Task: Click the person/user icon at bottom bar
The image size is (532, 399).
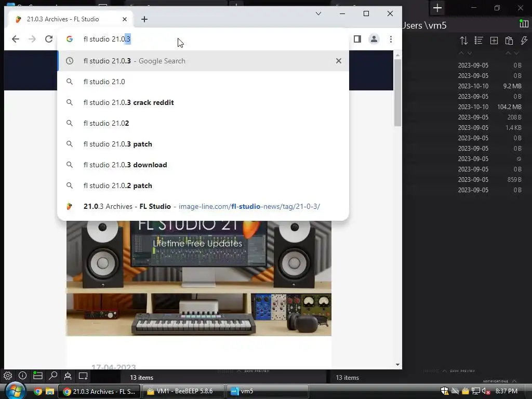Action: (68, 376)
